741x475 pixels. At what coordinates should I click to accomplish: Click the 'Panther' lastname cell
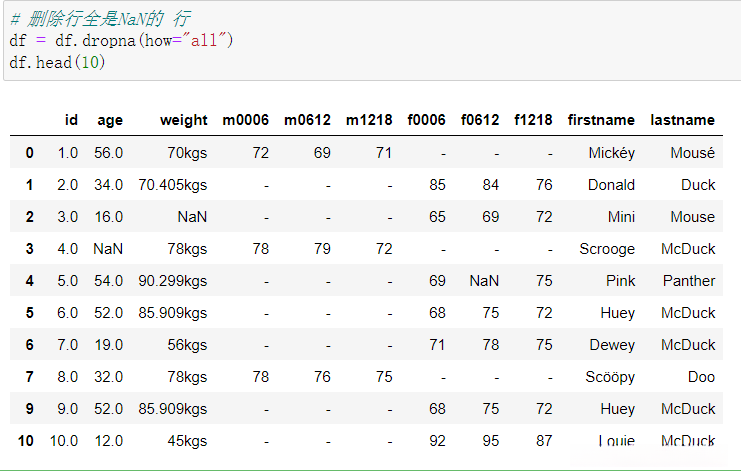(689, 281)
